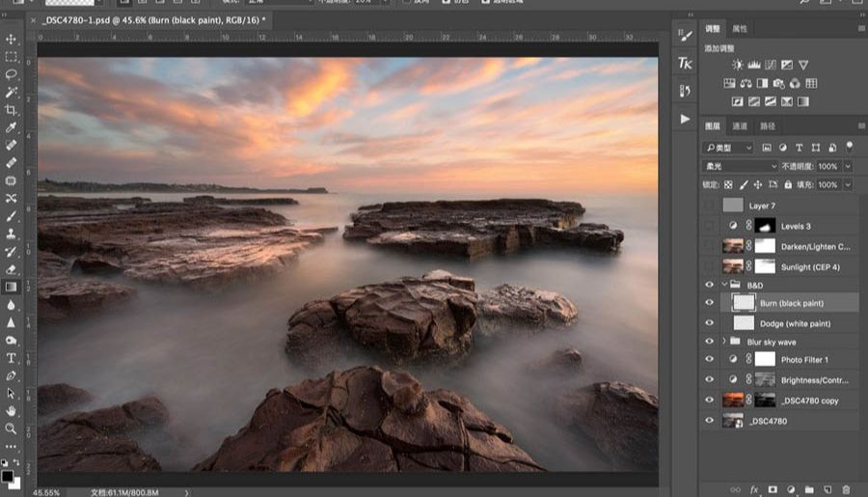Lock transparent pixels of the layer

pyautogui.click(x=728, y=185)
